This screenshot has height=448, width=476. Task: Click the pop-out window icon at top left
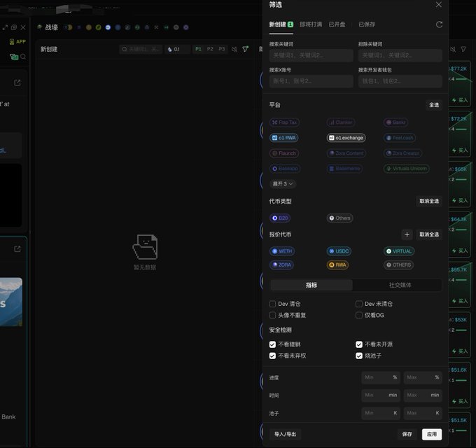14,27
